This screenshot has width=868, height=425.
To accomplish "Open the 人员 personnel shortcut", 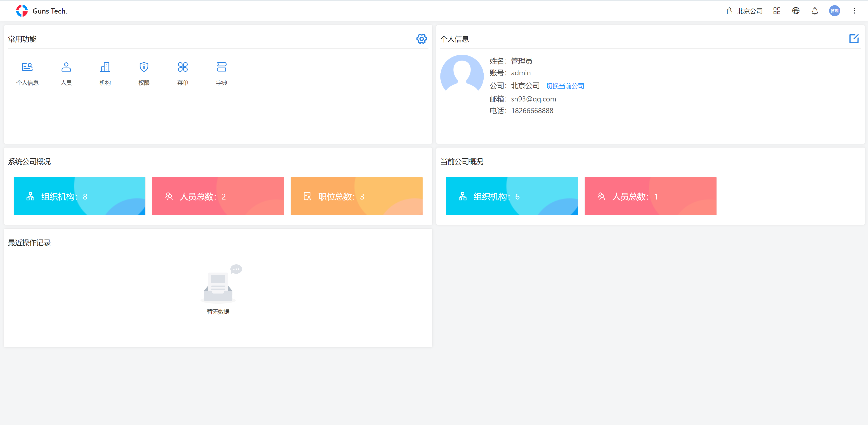I will (66, 67).
